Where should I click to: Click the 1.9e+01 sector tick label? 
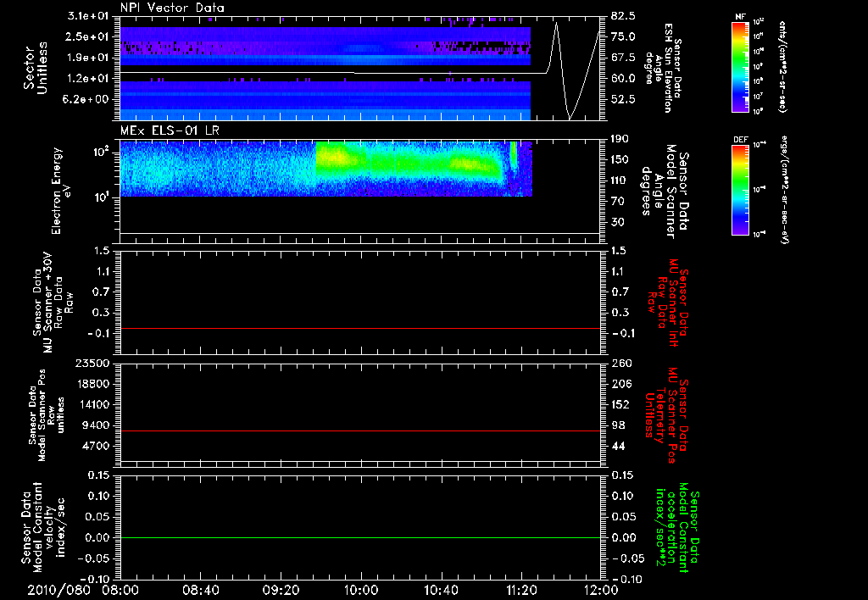click(87, 58)
